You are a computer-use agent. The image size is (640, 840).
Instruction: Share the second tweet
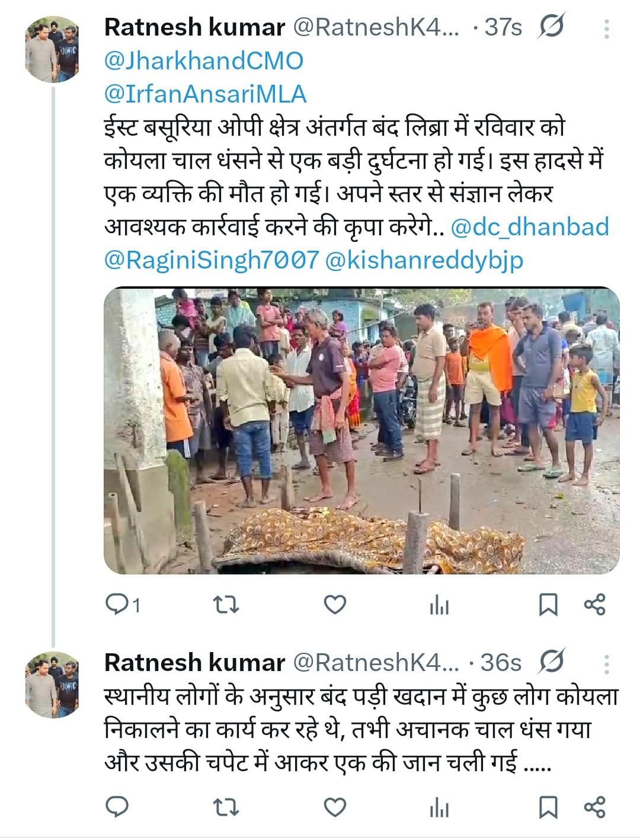(x=594, y=807)
